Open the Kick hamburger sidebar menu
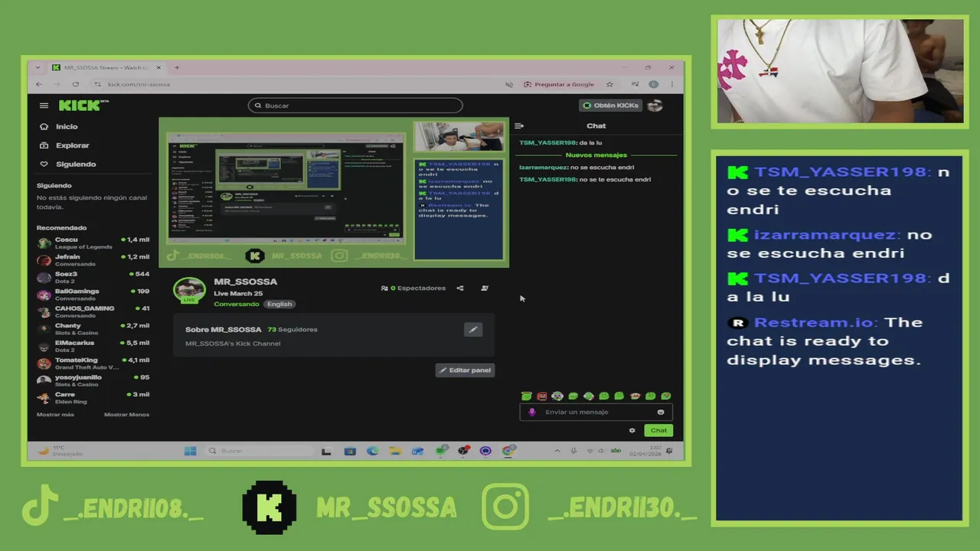Image resolution: width=980 pixels, height=551 pixels. (44, 106)
